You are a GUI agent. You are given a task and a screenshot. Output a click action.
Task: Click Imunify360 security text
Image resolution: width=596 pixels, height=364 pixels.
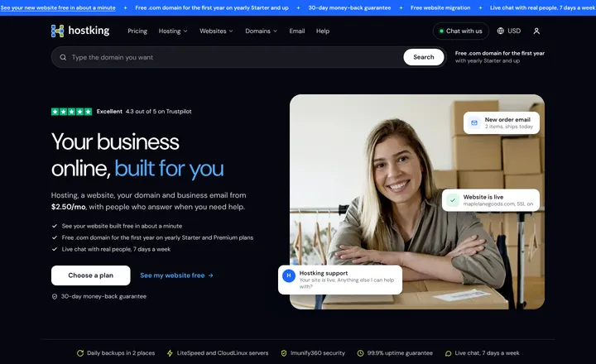(318, 353)
